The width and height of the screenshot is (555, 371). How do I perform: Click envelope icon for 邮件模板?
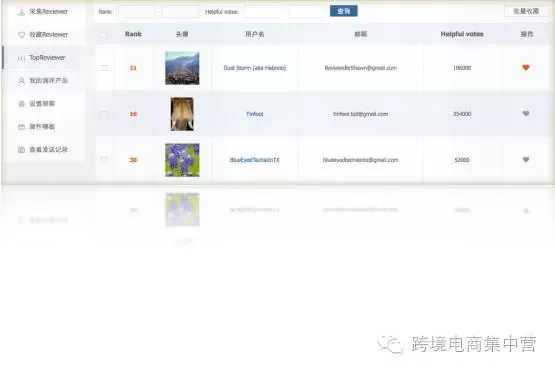coord(22,127)
